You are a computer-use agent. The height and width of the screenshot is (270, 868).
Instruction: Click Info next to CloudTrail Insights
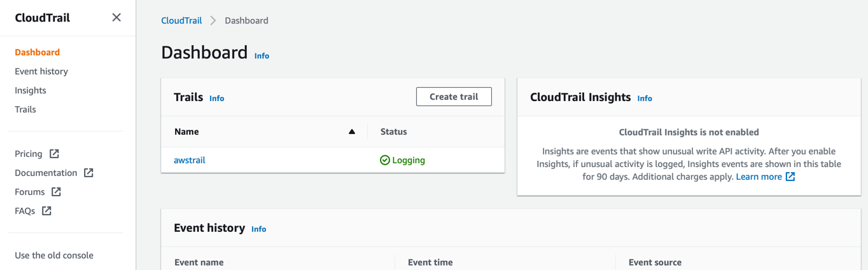point(645,98)
